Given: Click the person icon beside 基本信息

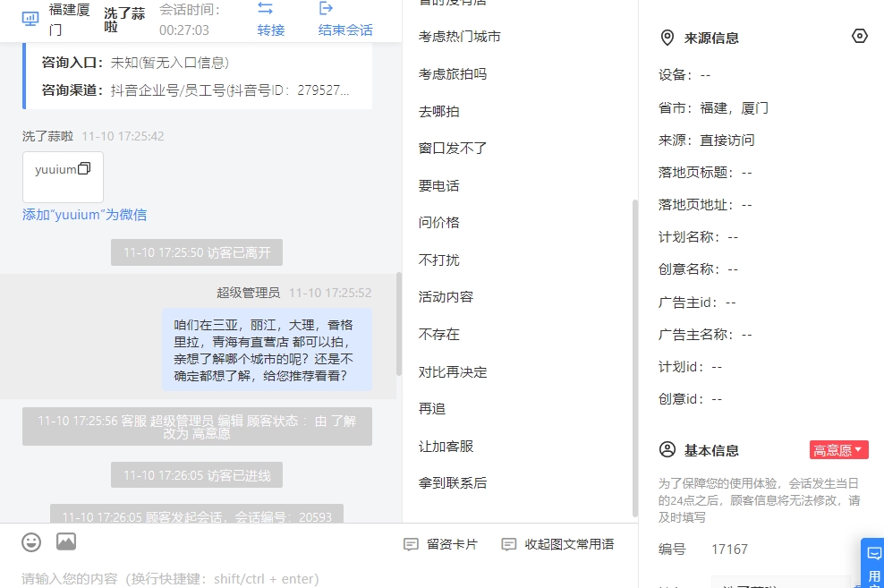Looking at the screenshot, I should click(667, 450).
